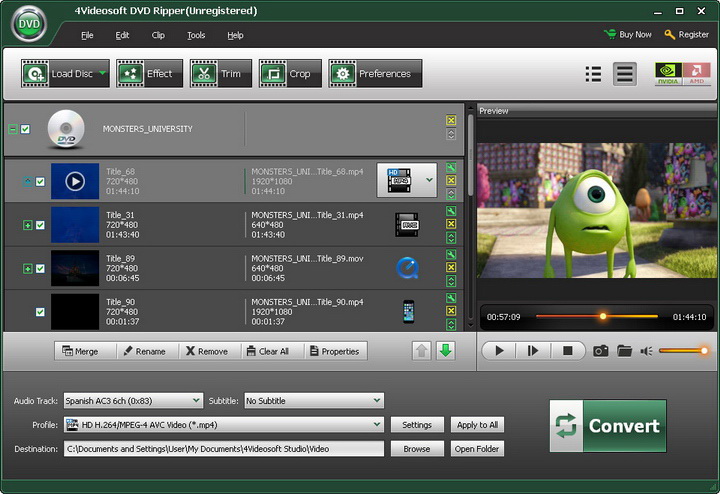
Task: Mute audio with the speaker icon
Action: click(647, 351)
